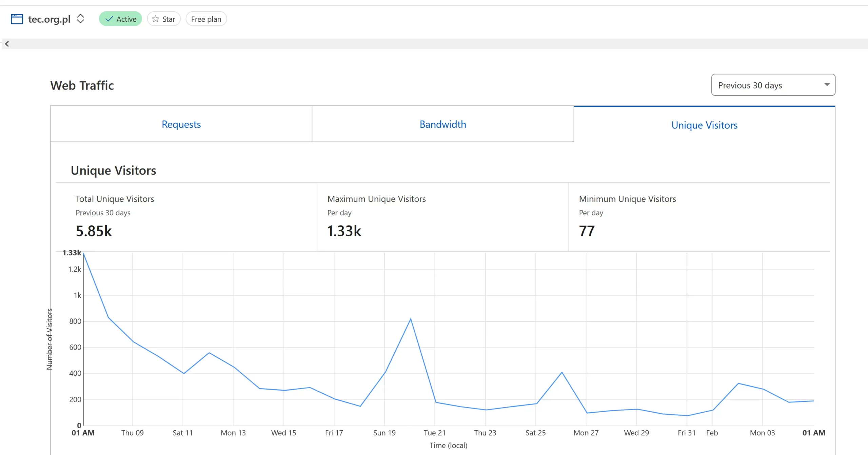
Task: Click the tec.org.pl domain name
Action: coord(49,19)
